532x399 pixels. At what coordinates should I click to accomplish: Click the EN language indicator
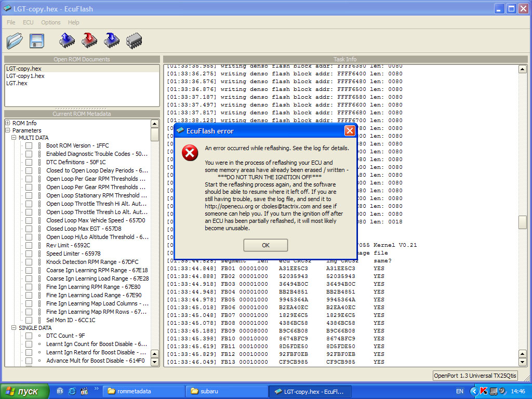point(459,391)
